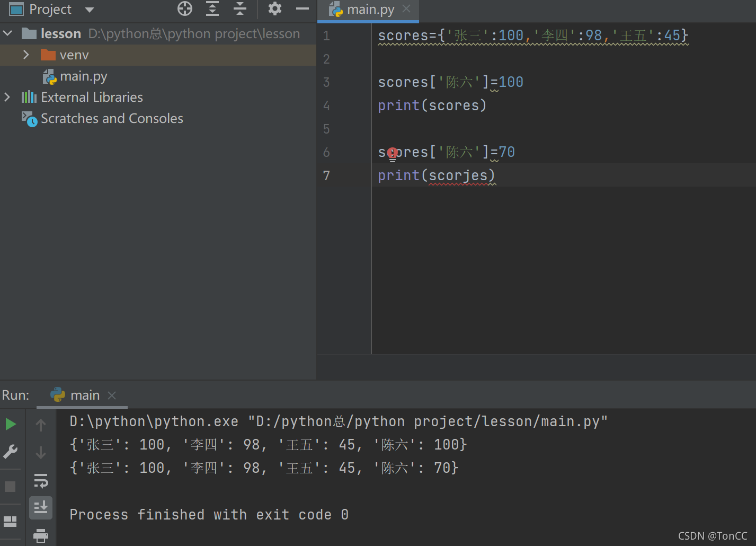Viewport: 756px width, 546px height.
Task: Hide the Project panel with minus icon
Action: tap(303, 8)
